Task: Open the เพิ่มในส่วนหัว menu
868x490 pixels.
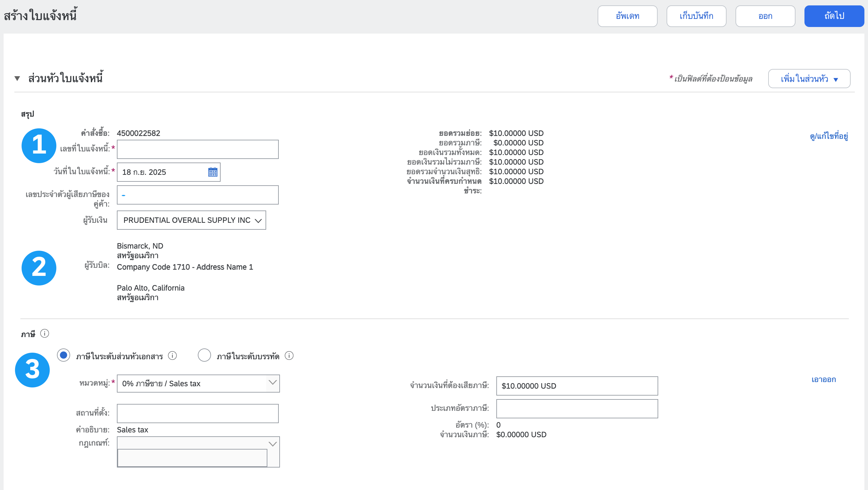Action: click(x=809, y=79)
